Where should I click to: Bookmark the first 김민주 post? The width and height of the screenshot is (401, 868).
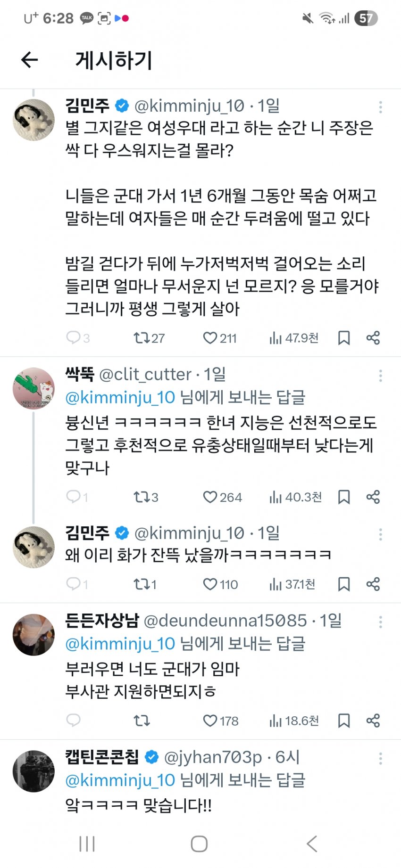[344, 338]
